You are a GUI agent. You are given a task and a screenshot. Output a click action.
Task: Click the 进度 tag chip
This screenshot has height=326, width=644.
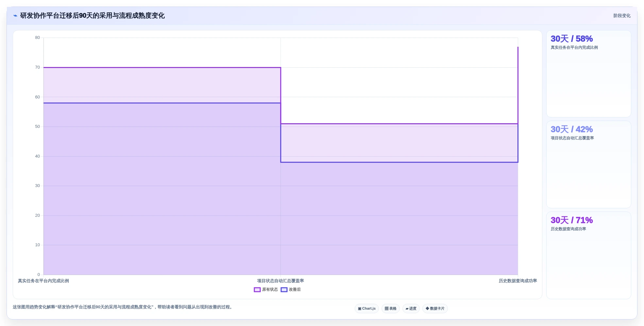pos(411,309)
